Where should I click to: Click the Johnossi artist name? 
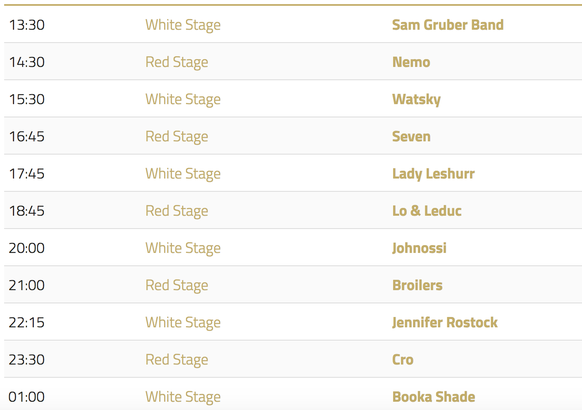pyautogui.click(x=419, y=248)
